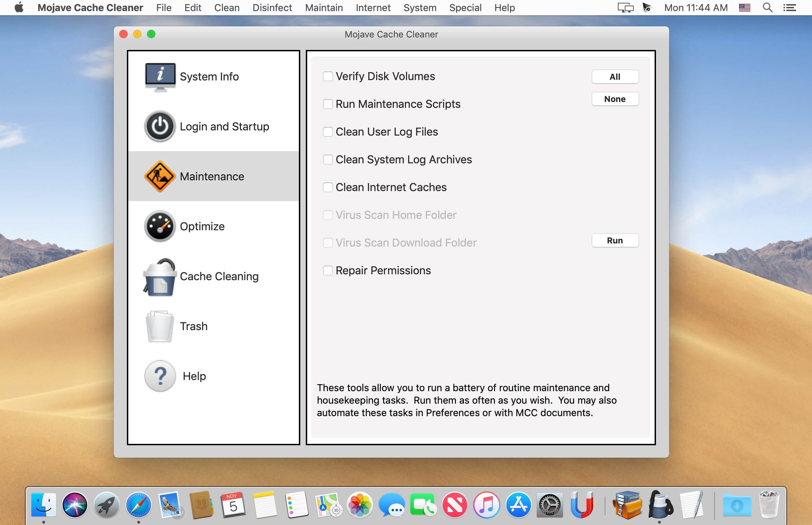Screen dimensions: 812x525
Task: Open yellow Notes icon in Dock
Action: coord(265,505)
